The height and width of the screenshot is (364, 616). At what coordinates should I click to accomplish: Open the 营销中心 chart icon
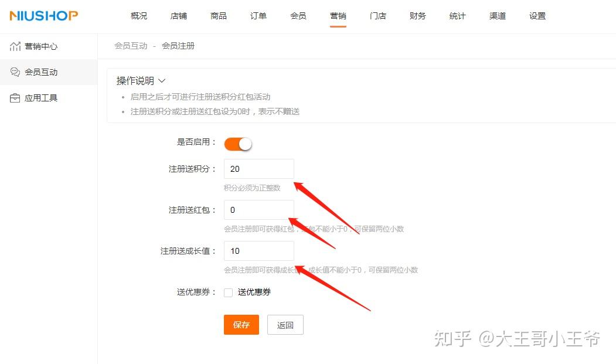(x=15, y=46)
